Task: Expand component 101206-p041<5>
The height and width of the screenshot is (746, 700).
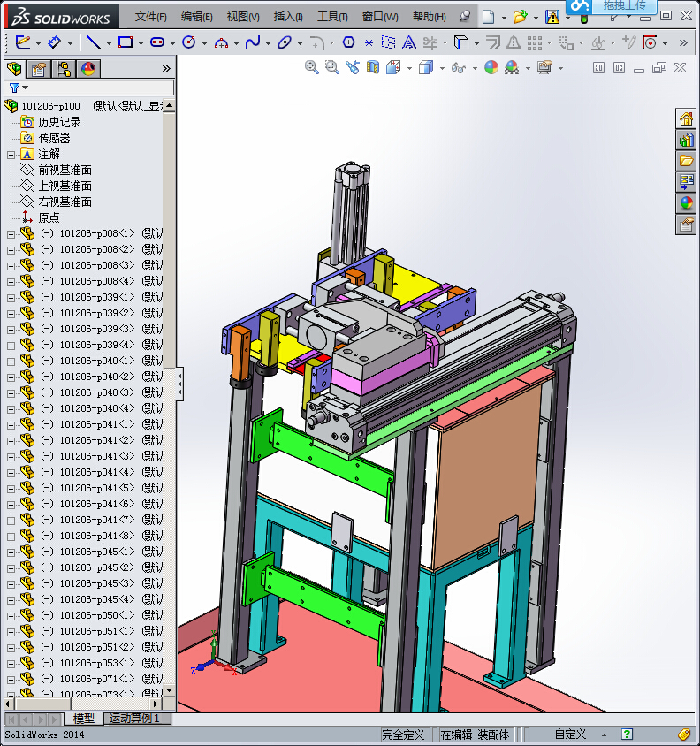Action: [11, 489]
